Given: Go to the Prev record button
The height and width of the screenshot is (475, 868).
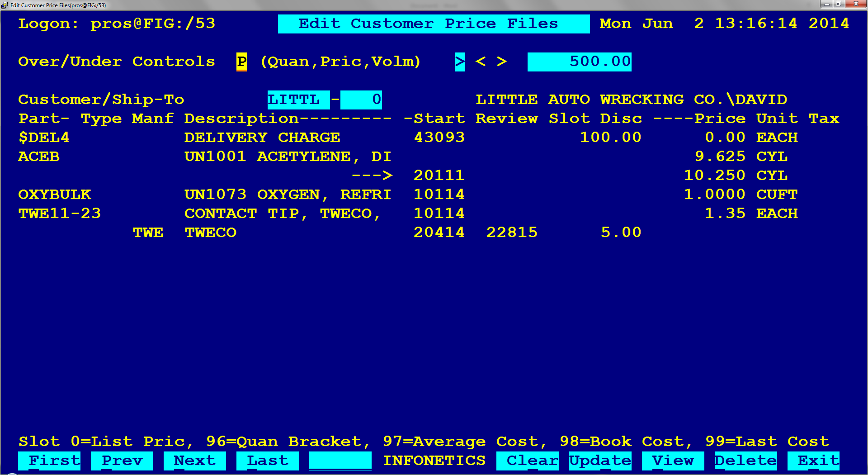Looking at the screenshot, I should (122, 461).
